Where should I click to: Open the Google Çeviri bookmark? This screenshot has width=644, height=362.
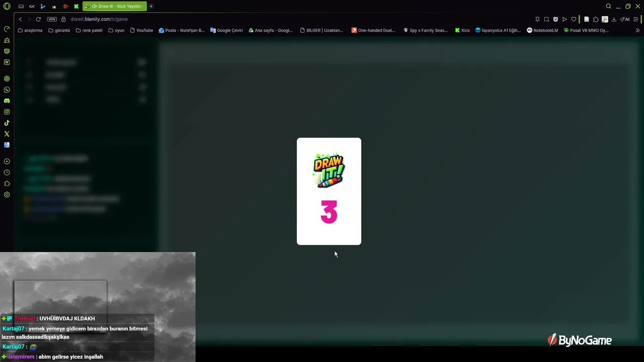pyautogui.click(x=226, y=30)
